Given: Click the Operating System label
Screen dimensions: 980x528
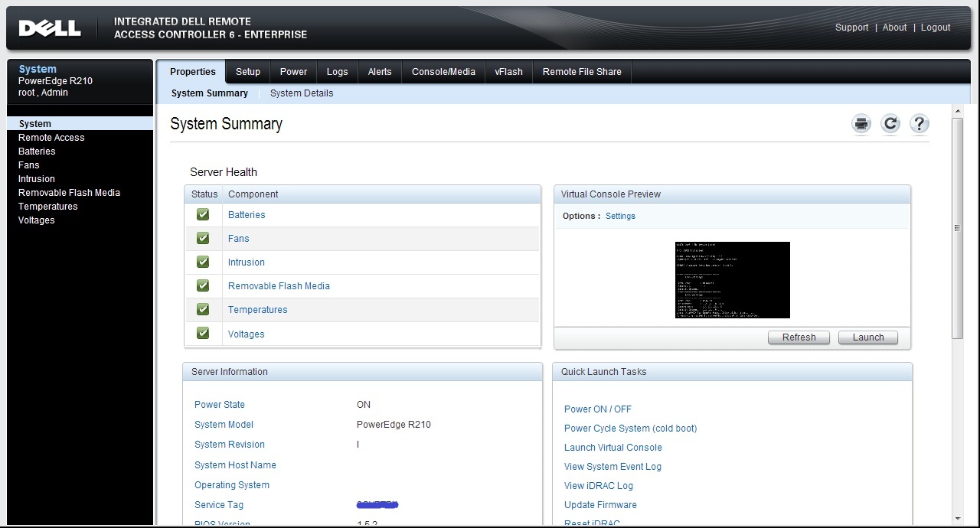Looking at the screenshot, I should coord(232,485).
